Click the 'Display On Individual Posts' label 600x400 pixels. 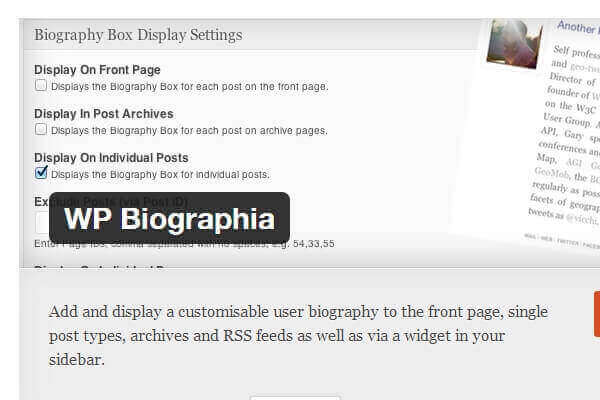coord(111,158)
